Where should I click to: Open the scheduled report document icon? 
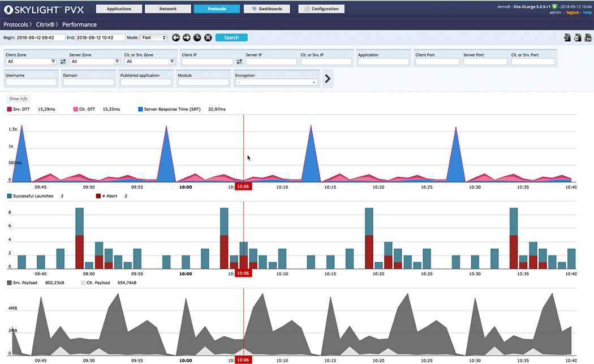point(567,37)
